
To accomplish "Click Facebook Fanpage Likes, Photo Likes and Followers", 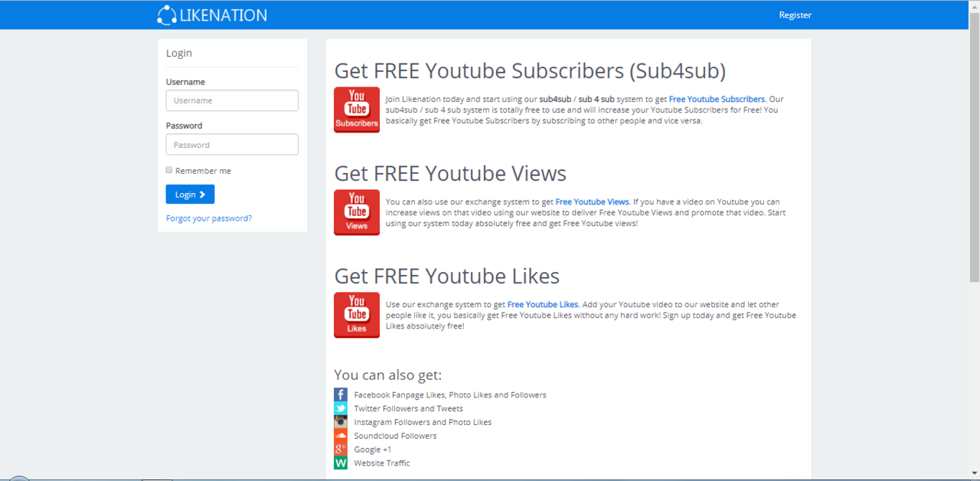I will coord(450,395).
